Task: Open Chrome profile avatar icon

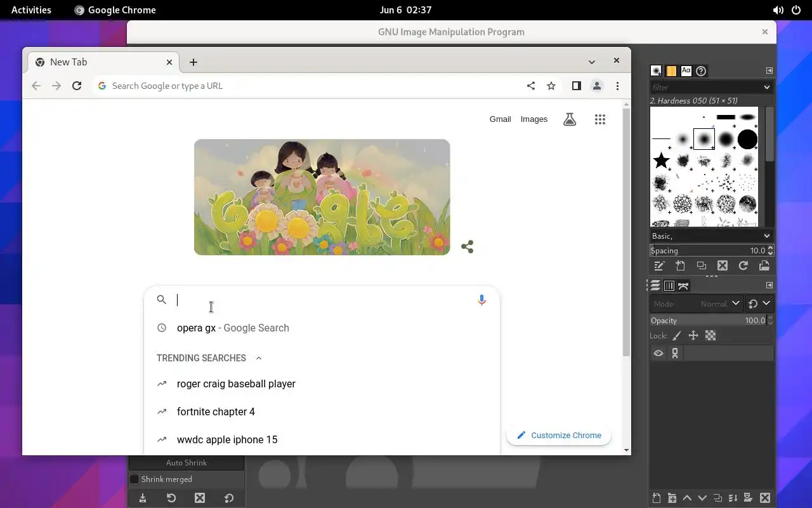Action: (x=596, y=86)
